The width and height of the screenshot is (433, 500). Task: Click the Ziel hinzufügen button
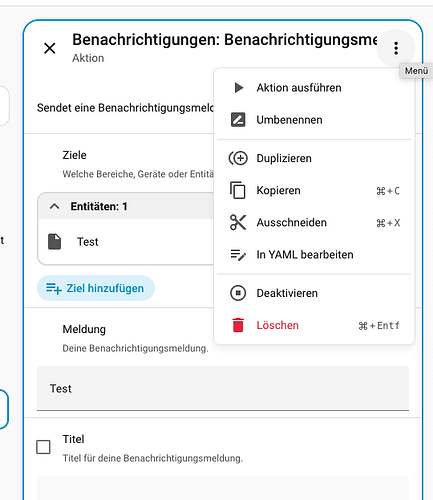pos(96,288)
